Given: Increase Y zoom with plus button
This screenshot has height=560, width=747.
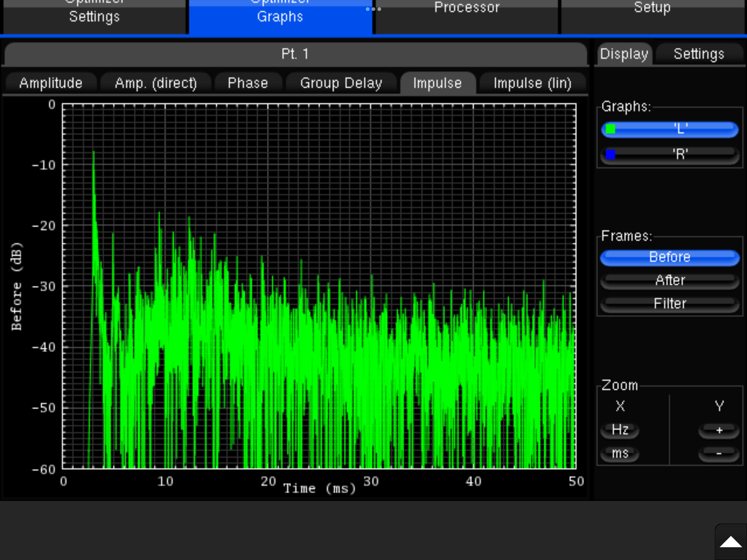Looking at the screenshot, I should (x=718, y=430).
